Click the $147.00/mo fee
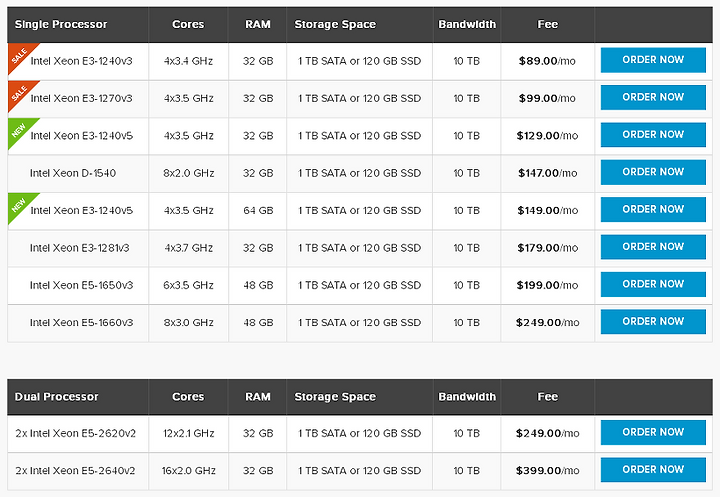The width and height of the screenshot is (720, 497). tap(547, 173)
